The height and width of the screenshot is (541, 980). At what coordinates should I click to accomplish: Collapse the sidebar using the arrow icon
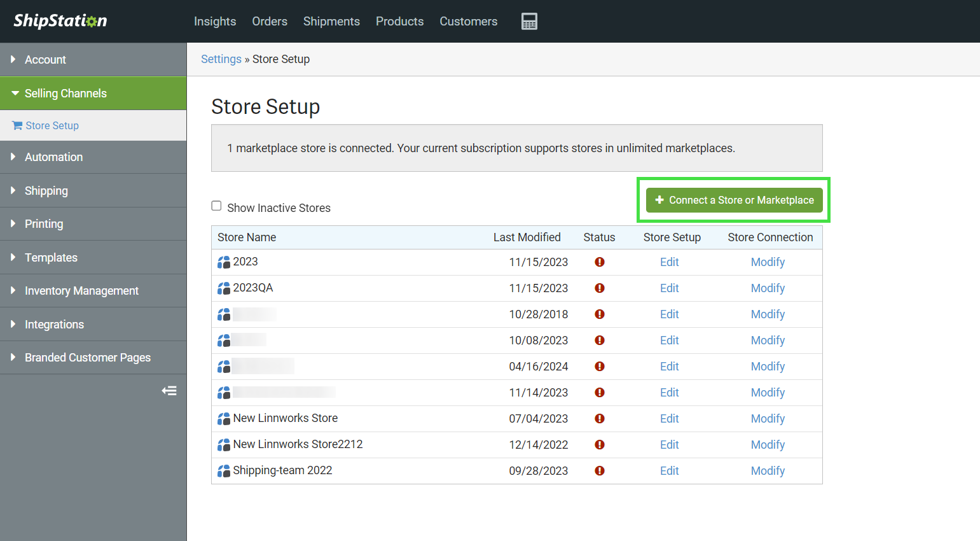(x=169, y=391)
